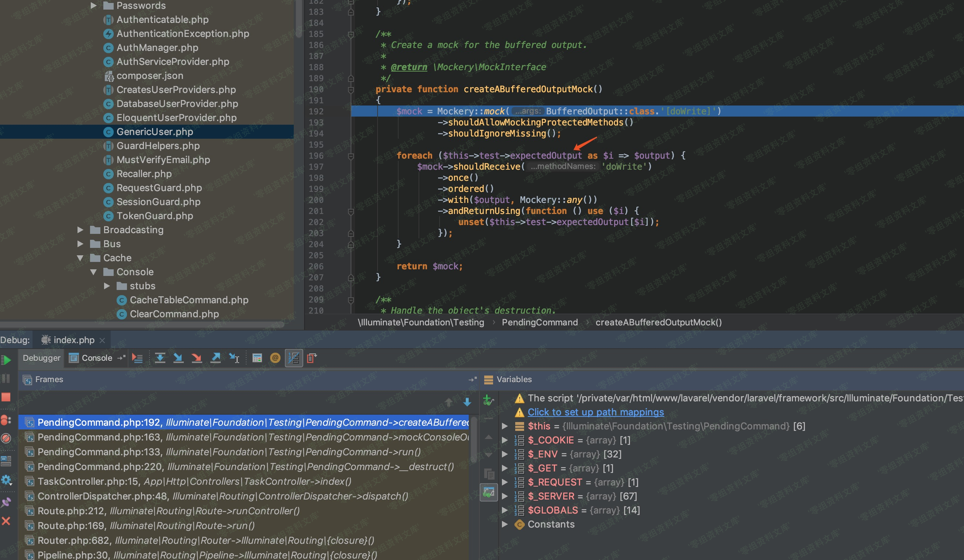Screen dimensions: 964x560
Task: Click the Step Into blue arrow icon
Action: [178, 358]
